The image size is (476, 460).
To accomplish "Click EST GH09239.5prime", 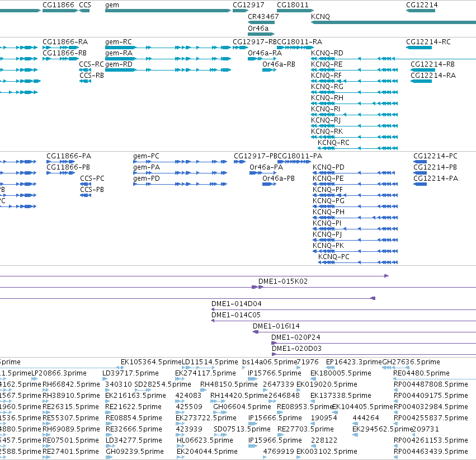I will click(134, 452).
